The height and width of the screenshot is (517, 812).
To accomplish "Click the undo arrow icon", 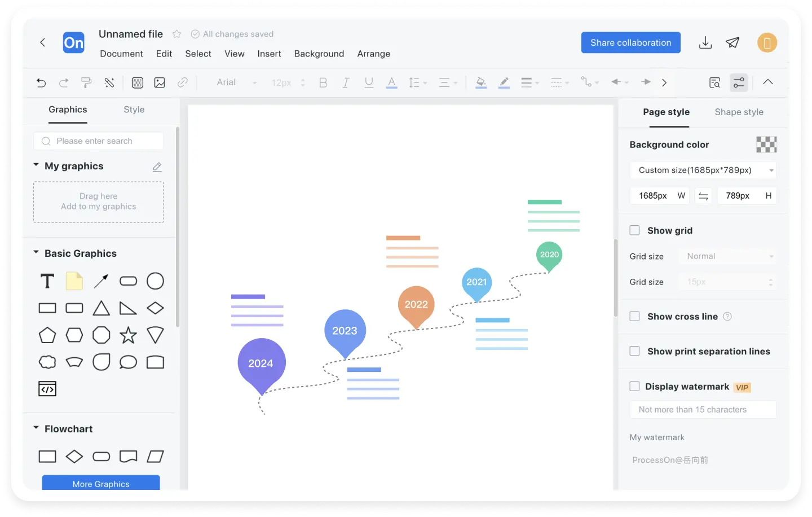I will [x=41, y=83].
